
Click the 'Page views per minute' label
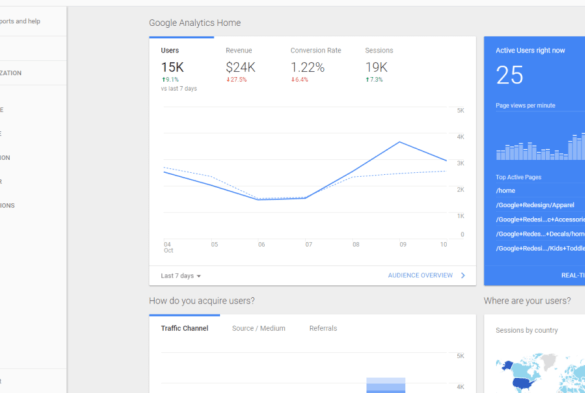(525, 106)
